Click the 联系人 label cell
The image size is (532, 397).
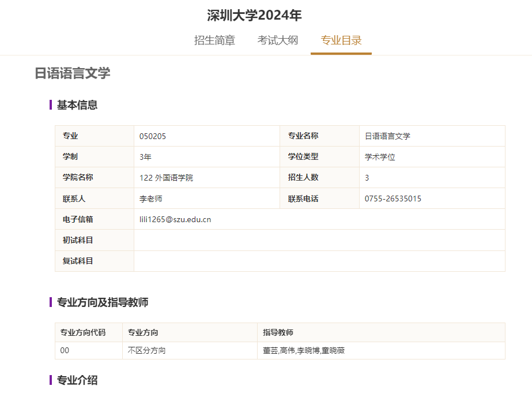click(x=95, y=198)
